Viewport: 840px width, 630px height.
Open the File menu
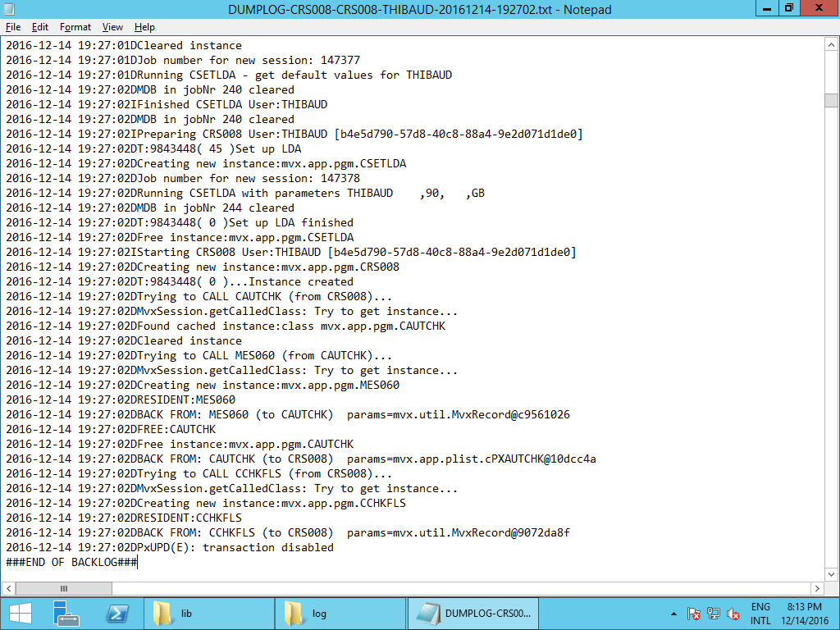(x=13, y=27)
